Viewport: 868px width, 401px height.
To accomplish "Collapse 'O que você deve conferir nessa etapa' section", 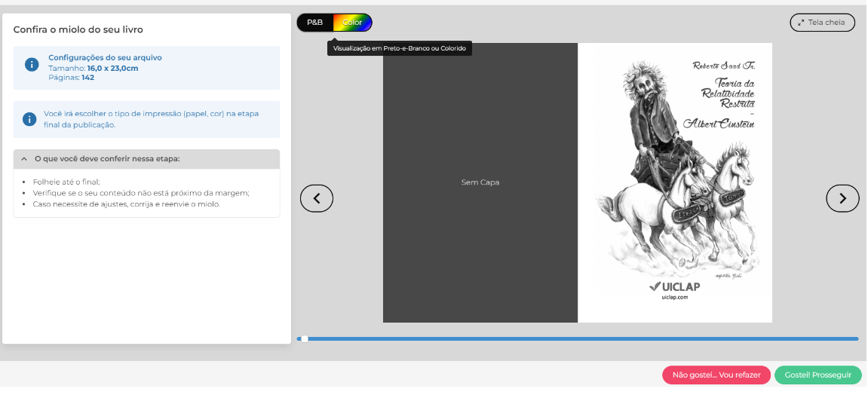I will point(147,159).
